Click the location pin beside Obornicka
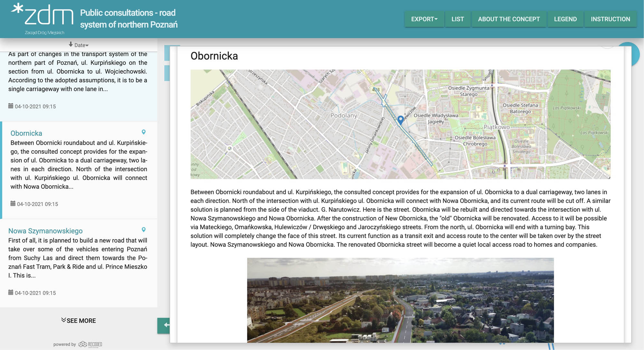 (x=144, y=132)
